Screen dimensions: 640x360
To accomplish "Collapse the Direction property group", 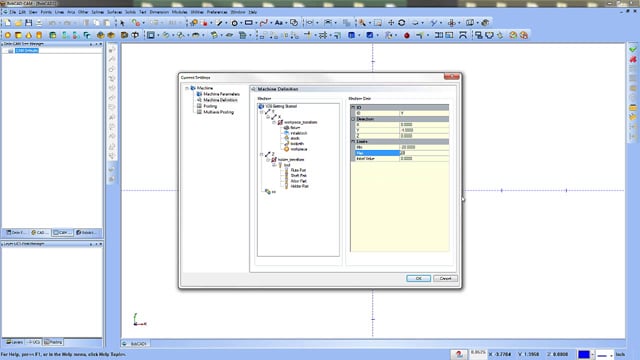I will click(353, 119).
